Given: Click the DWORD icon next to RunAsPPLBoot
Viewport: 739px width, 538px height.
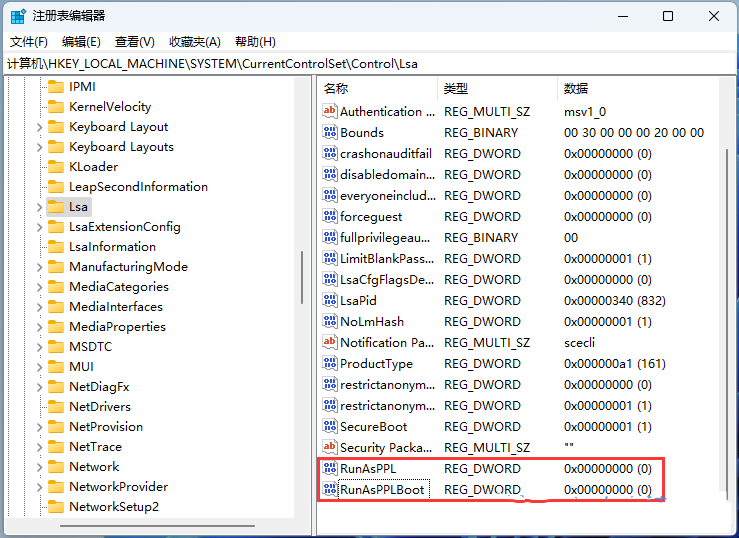Looking at the screenshot, I should [329, 489].
